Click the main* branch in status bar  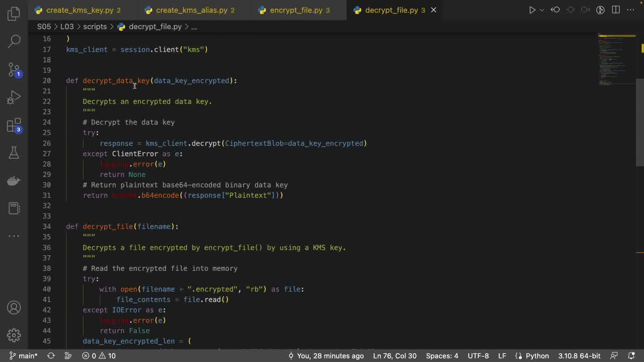23,356
